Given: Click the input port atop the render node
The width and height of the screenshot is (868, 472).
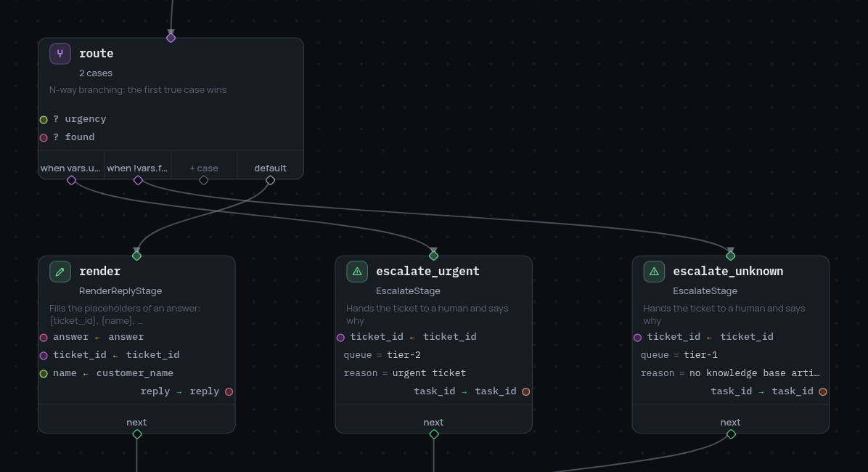Looking at the screenshot, I should pyautogui.click(x=136, y=256).
